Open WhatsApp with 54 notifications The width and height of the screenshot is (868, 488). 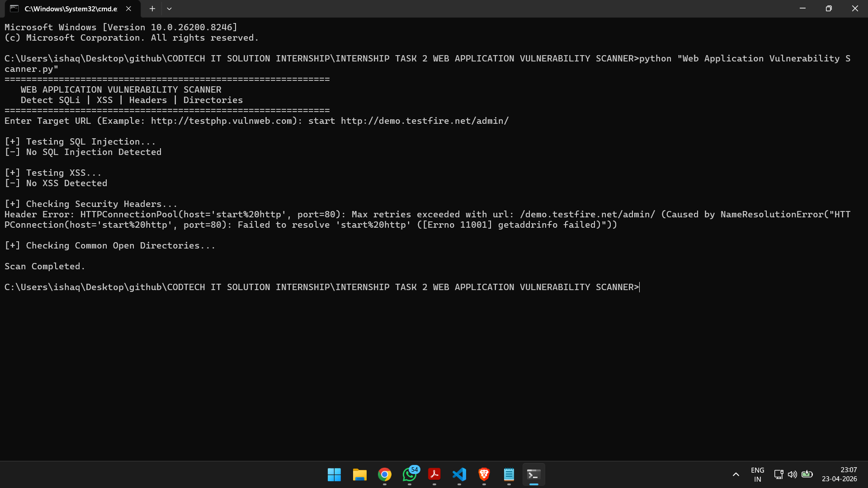click(410, 474)
